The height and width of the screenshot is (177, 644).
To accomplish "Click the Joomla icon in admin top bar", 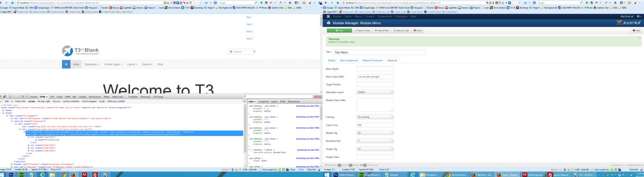I will click(328, 16).
